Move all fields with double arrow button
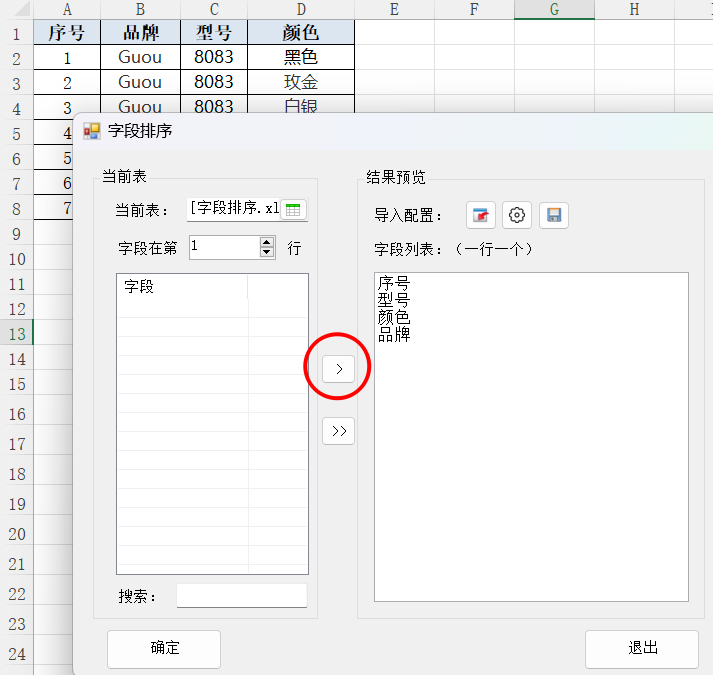The image size is (713, 675). 338,431
